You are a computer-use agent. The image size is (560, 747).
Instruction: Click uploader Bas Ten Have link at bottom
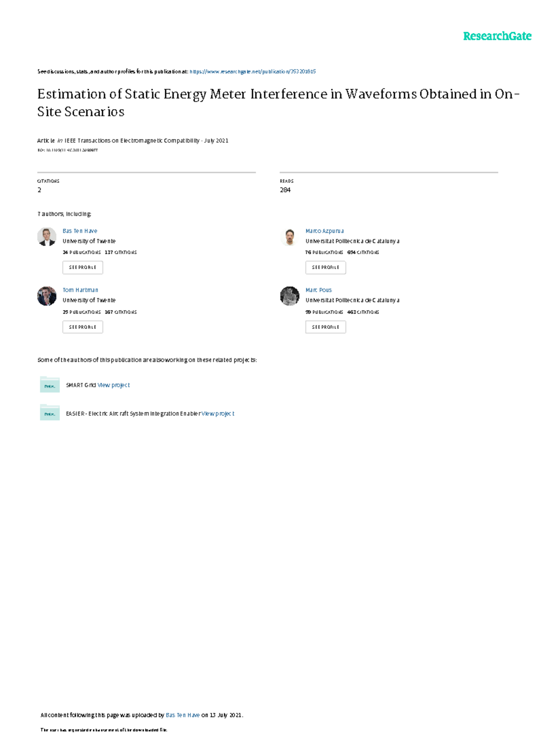[x=182, y=715]
